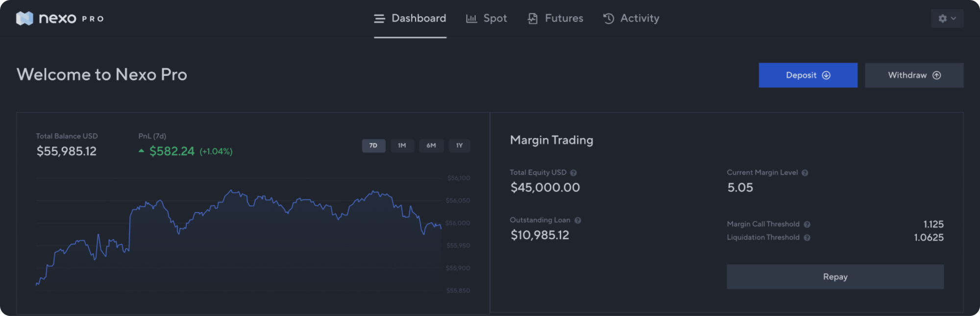The height and width of the screenshot is (316, 980).
Task: Open the Dashboard tab
Action: coord(410,19)
